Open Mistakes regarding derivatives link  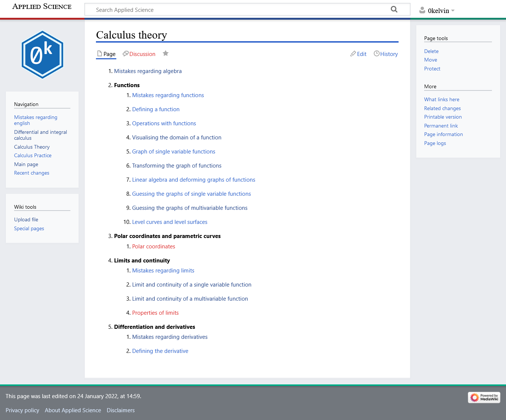pos(170,337)
